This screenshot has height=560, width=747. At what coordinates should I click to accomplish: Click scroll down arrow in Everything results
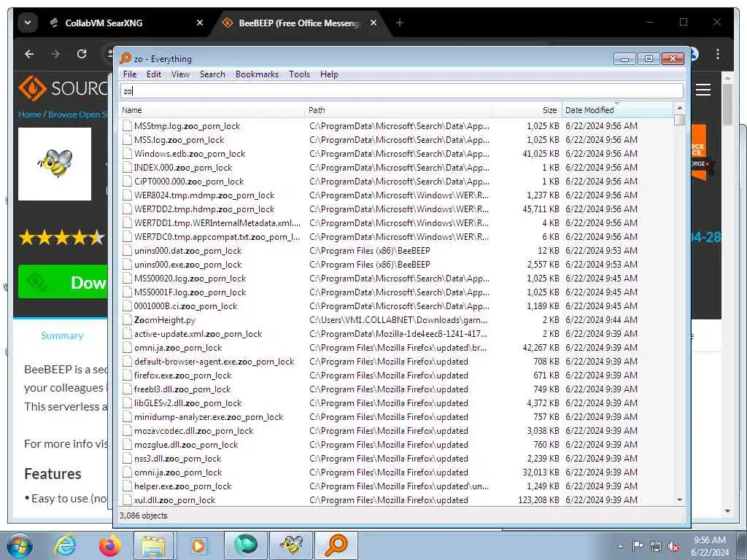[679, 500]
